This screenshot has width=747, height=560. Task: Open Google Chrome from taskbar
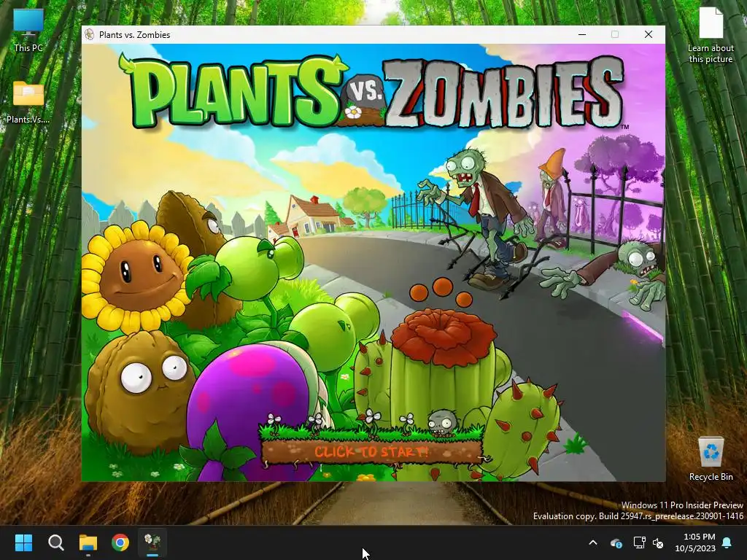(120, 542)
